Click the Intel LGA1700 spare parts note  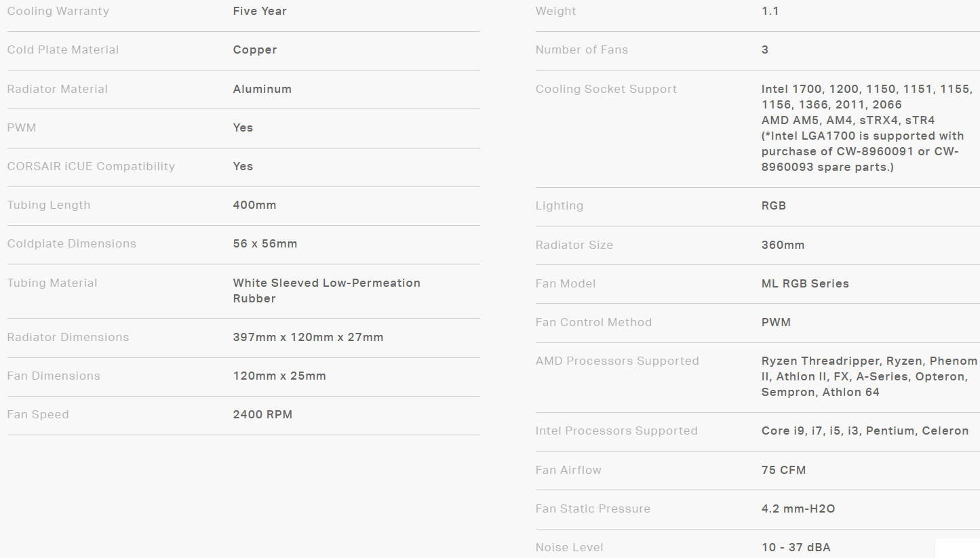[x=862, y=151]
